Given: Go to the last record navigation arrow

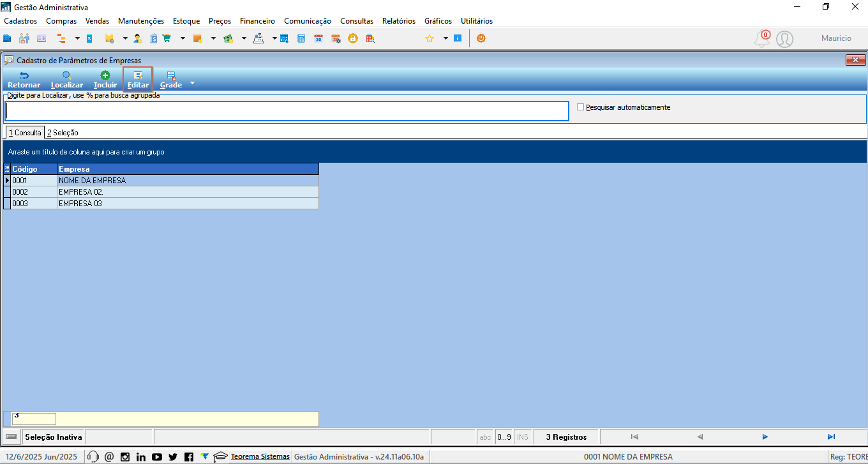Looking at the screenshot, I should tap(831, 437).
